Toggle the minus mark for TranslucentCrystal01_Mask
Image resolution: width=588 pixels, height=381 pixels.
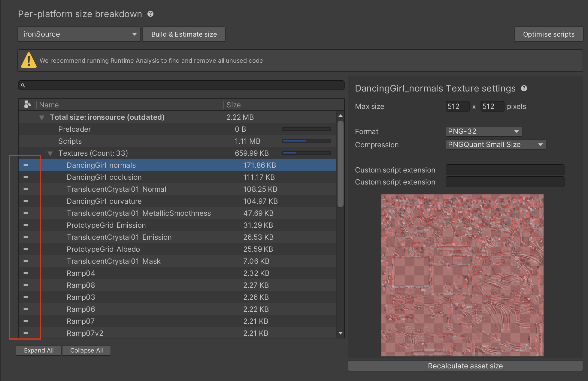pyautogui.click(x=26, y=261)
